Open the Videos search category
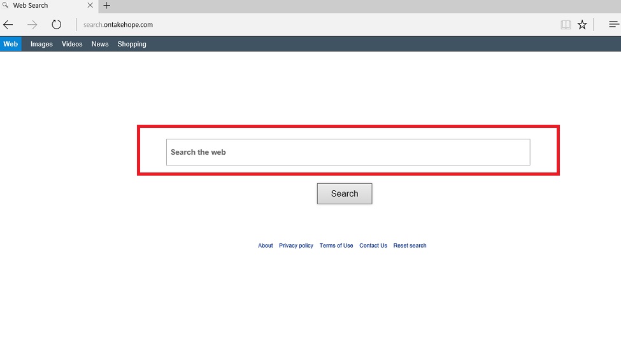621x364 pixels. click(x=72, y=44)
